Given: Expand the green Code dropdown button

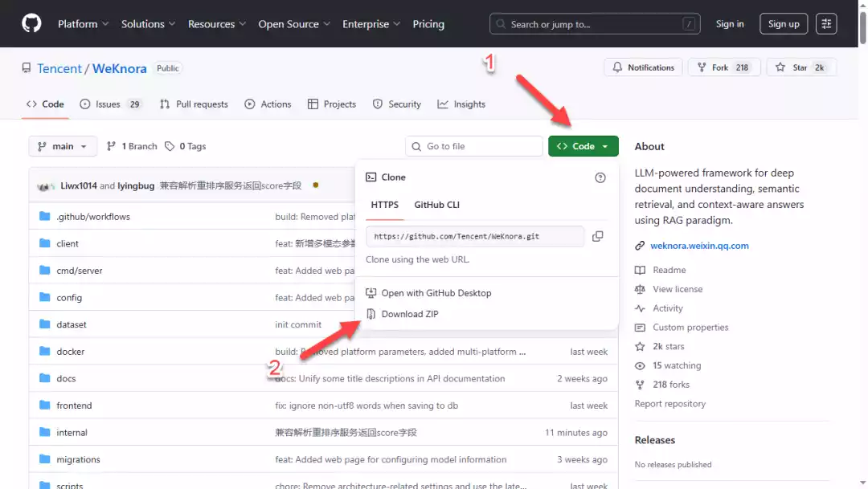Looking at the screenshot, I should 583,146.
